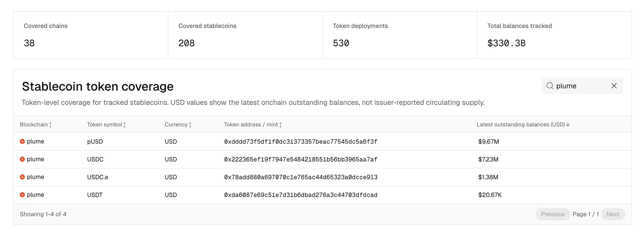The height and width of the screenshot is (232, 644).
Task: Click the USDT token address
Action: point(301,195)
